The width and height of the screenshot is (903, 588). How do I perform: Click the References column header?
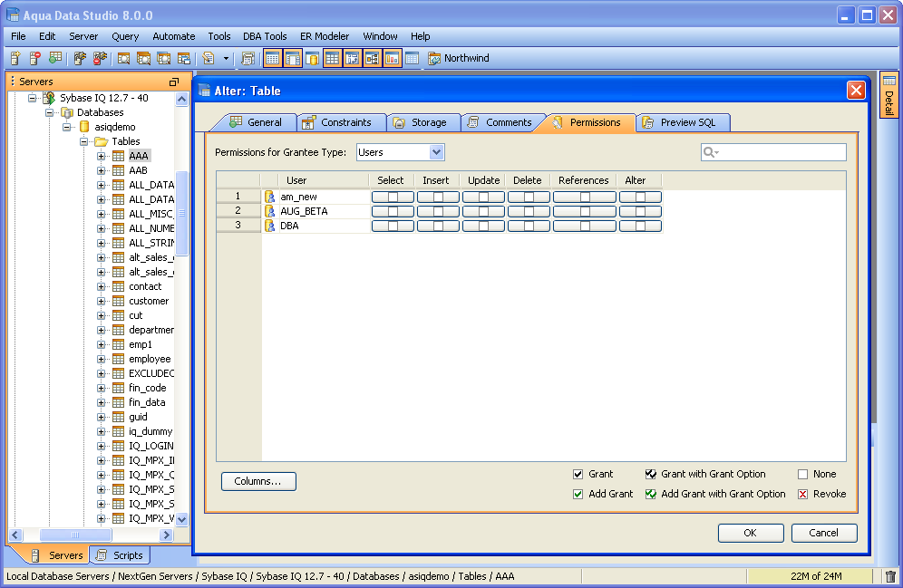tap(583, 180)
